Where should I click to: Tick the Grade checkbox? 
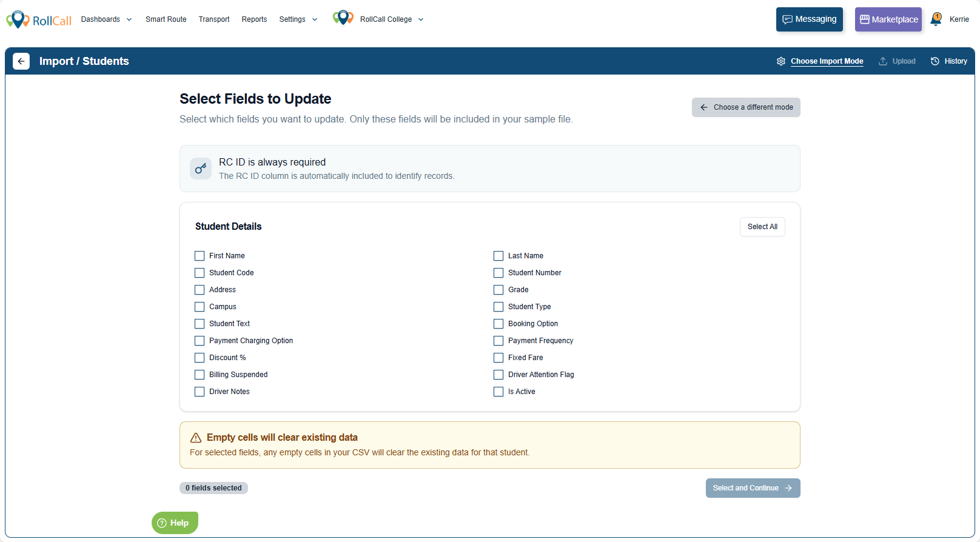tap(498, 290)
